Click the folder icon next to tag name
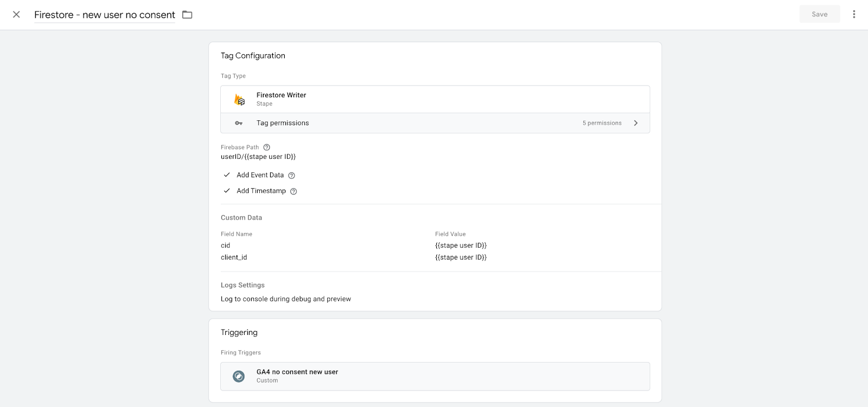The height and width of the screenshot is (407, 868). 187,15
